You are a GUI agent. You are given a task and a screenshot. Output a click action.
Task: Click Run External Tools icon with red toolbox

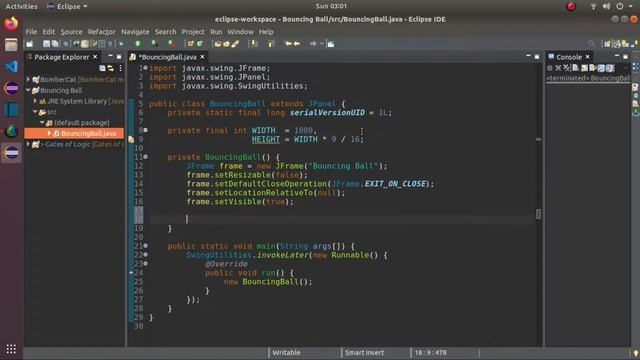pyautogui.click(x=172, y=44)
